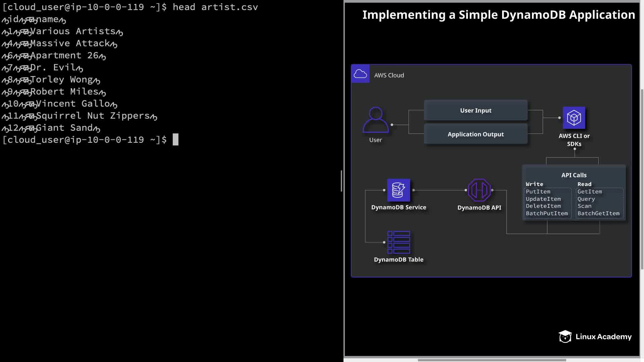Image resolution: width=644 pixels, height=362 pixels.
Task: Select UpdateItem in Write list
Action: click(x=543, y=199)
